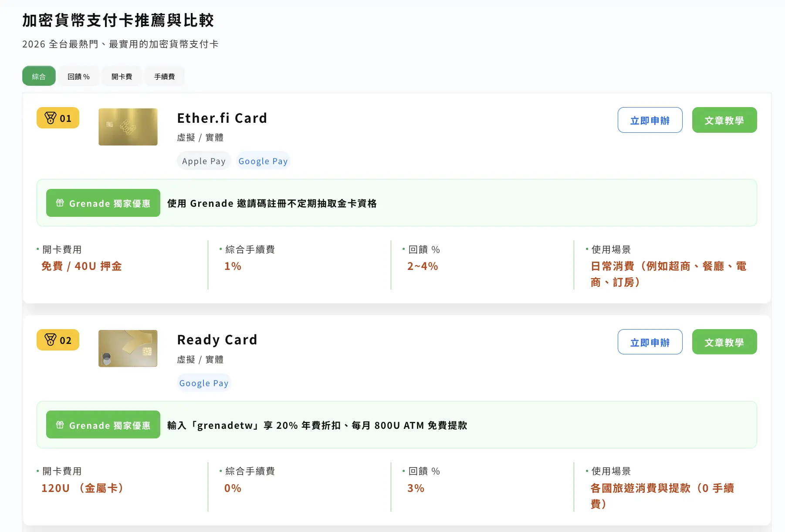The image size is (785, 532).
Task: Click Google Pay tag under Ether.fi Card
Action: (263, 161)
